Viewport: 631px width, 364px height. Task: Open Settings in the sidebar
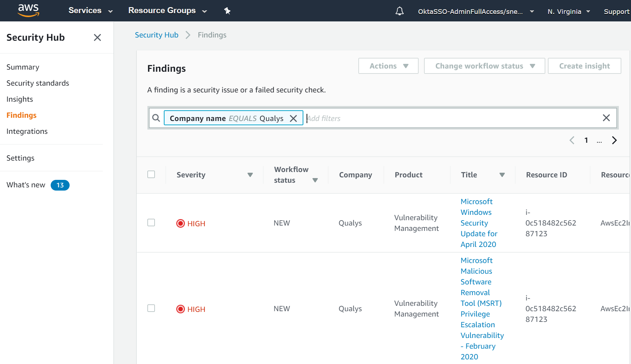click(20, 158)
